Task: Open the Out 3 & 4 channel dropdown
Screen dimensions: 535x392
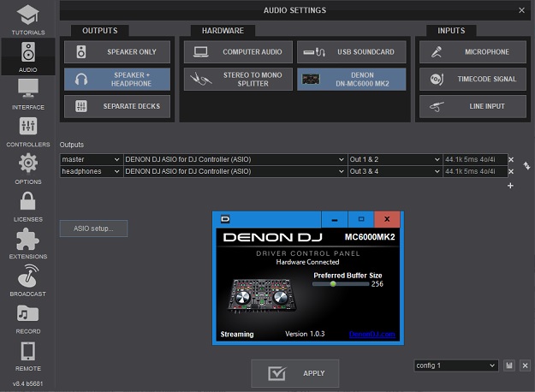Action: (x=395, y=171)
